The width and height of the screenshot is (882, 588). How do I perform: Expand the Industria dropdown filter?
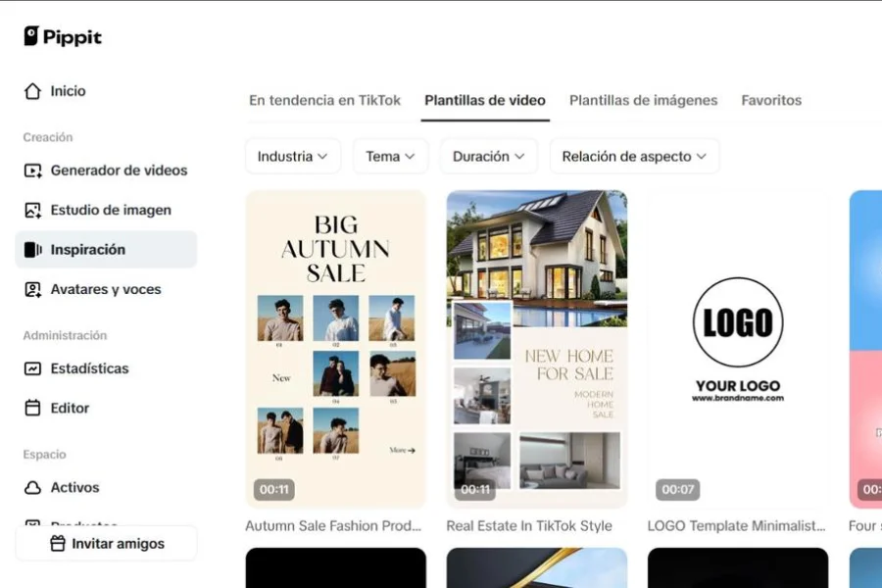tap(292, 157)
